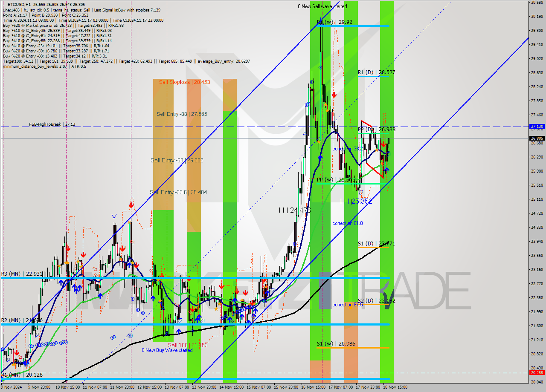The width and height of the screenshot is (546, 392).
Task: Select the 'Sell Stoploss | 28.453' label
Action: click(184, 82)
